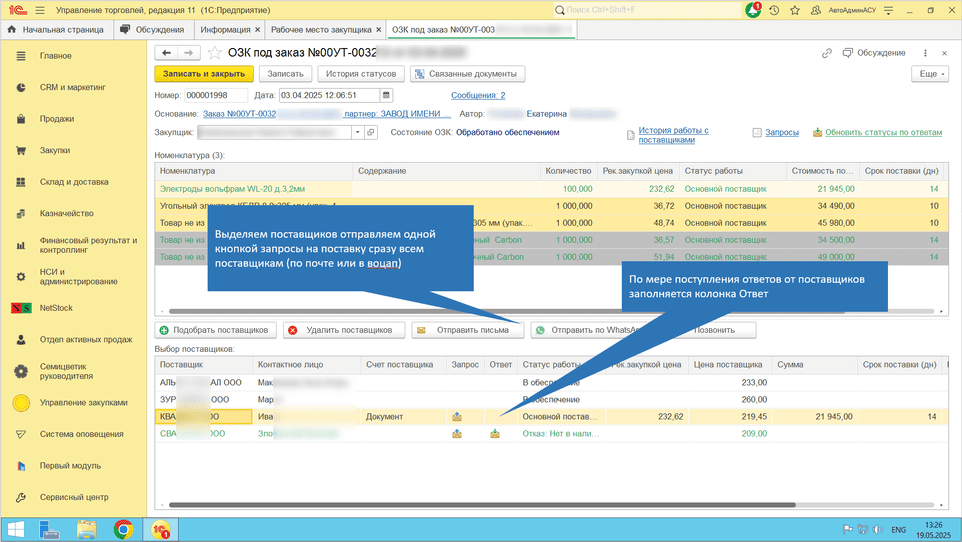Click the Позвонить button
This screenshot has width=962, height=542.
(x=714, y=330)
